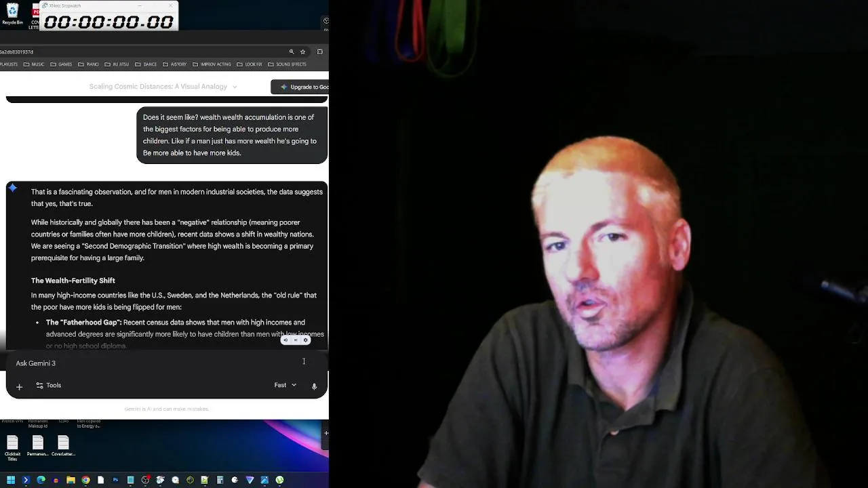
Task: Open the DANCE bookmarks folder
Action: 146,64
